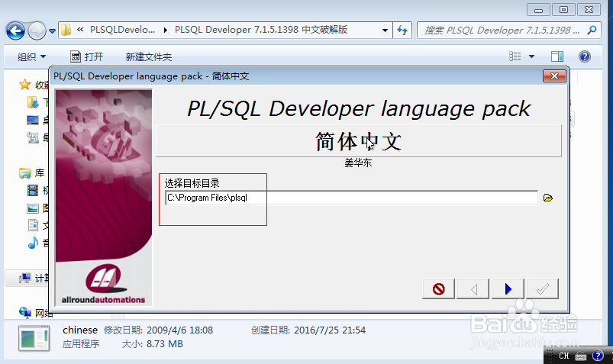
Task: Select Music library in the navigation pane
Action: (x=34, y=243)
